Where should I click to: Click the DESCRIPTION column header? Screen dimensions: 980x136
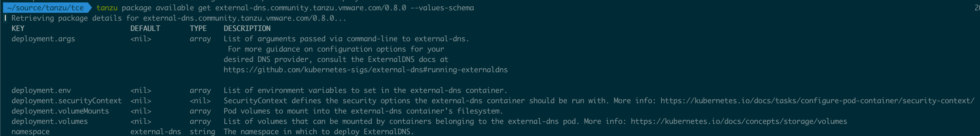pyautogui.click(x=247, y=28)
